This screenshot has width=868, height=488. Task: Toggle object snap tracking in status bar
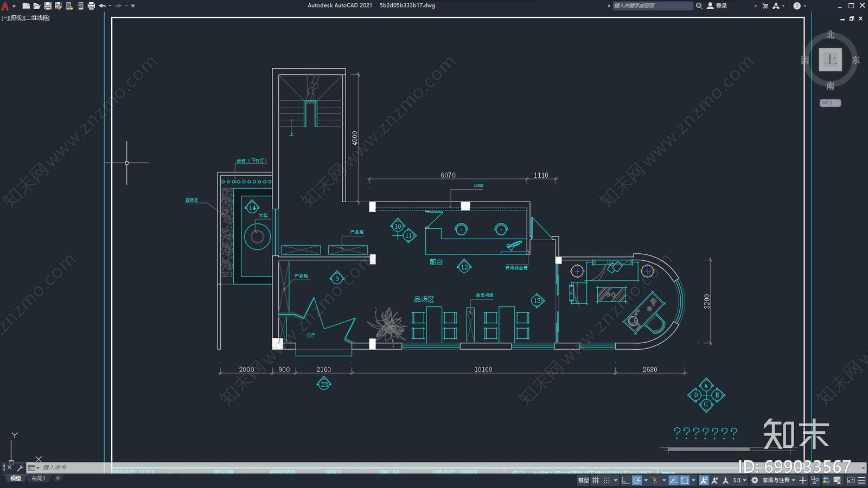tap(674, 480)
